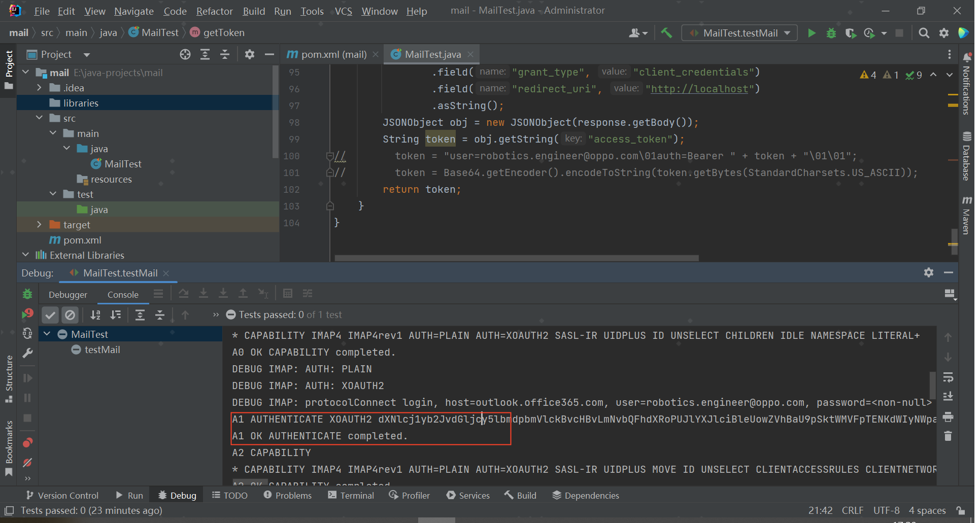Viewport: 980px width, 523px height.
Task: Open Project panel options gear
Action: [x=249, y=54]
